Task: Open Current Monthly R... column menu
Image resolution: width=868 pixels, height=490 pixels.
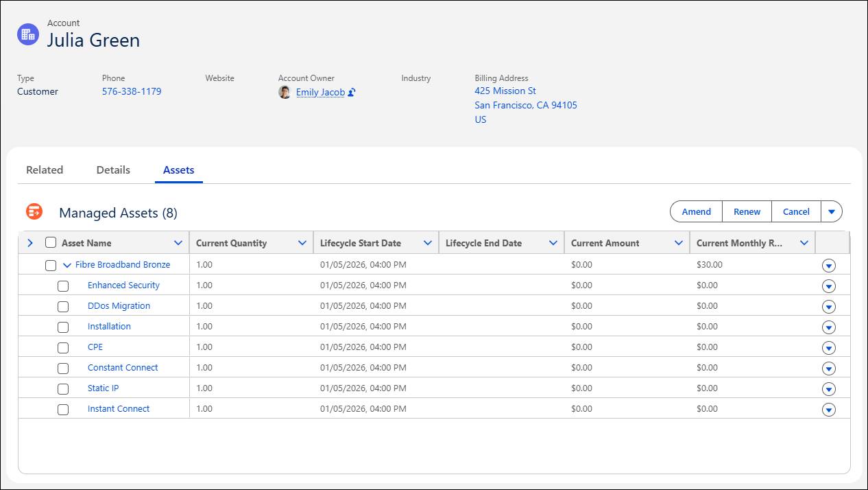Action: 804,243
